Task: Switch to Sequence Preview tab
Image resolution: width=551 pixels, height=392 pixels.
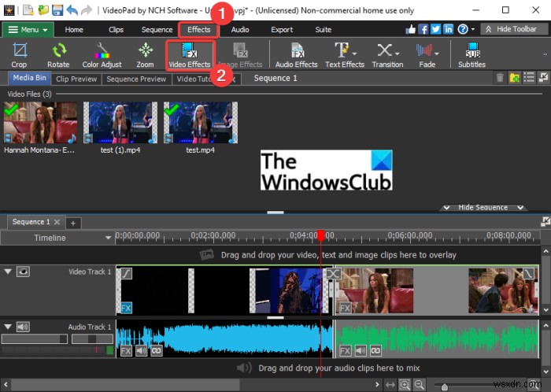Action: [136, 79]
